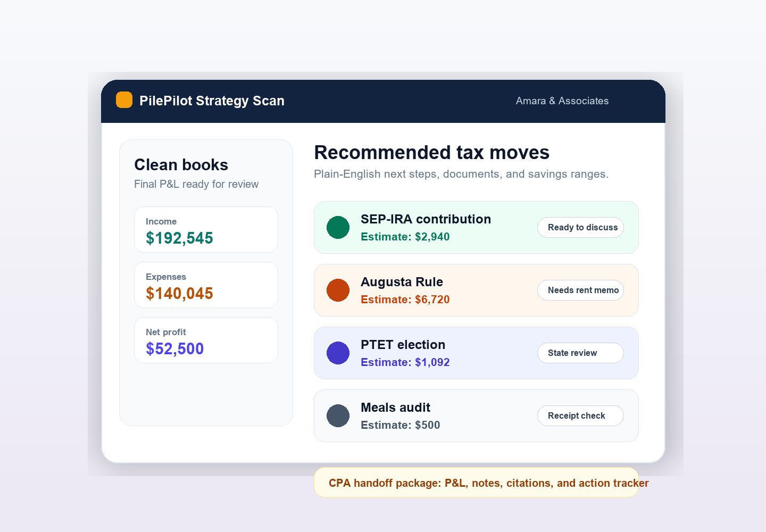Select the Income $192,545 tile
This screenshot has height=532, width=766.
pos(206,229)
